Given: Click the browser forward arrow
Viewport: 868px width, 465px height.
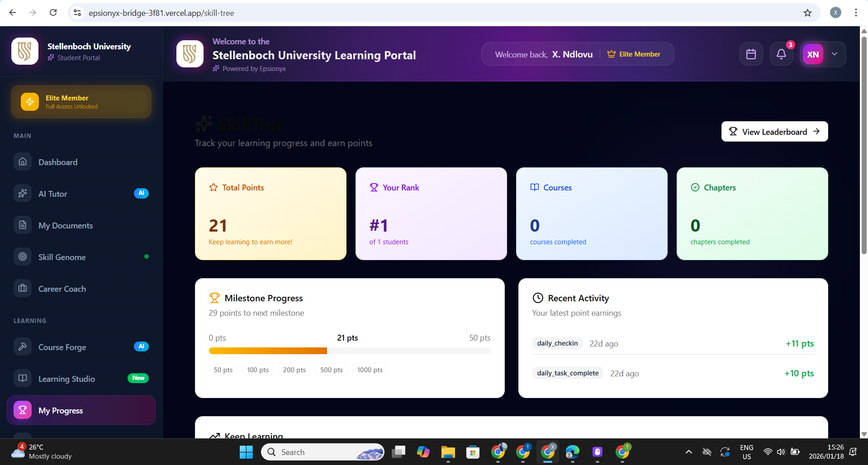Looking at the screenshot, I should click(x=33, y=13).
